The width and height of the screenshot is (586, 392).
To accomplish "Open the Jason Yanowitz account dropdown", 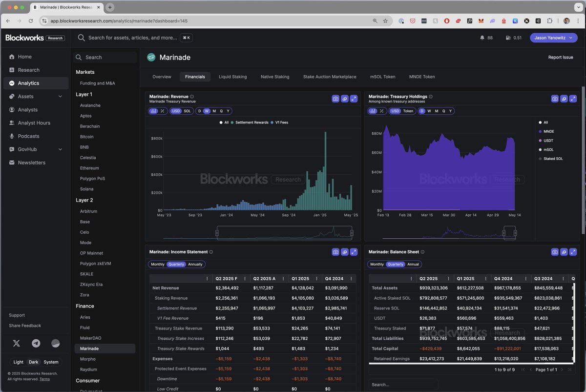I will [x=554, y=38].
